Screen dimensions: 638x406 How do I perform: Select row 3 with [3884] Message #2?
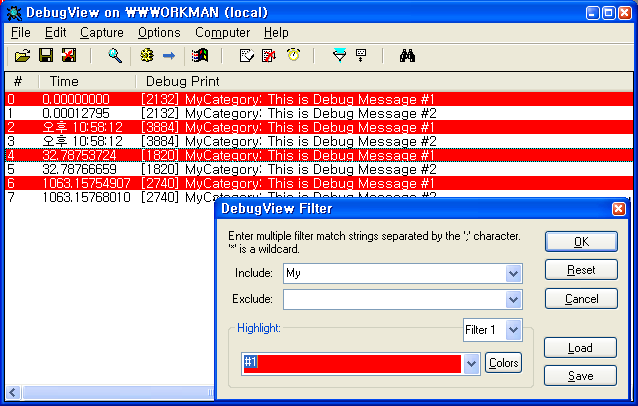pos(319,141)
